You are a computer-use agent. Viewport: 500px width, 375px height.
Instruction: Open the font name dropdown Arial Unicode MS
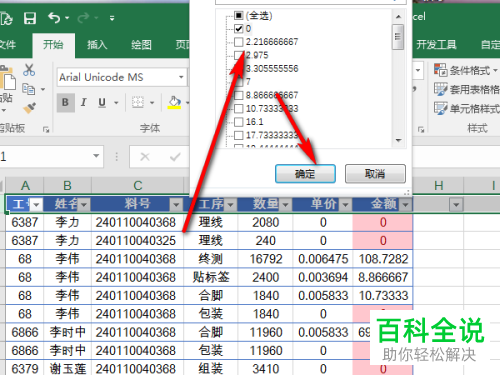(181, 77)
